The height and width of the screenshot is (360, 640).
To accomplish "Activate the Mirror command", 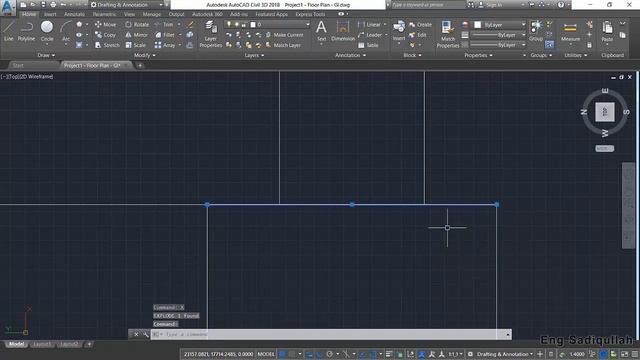I will [x=136, y=35].
